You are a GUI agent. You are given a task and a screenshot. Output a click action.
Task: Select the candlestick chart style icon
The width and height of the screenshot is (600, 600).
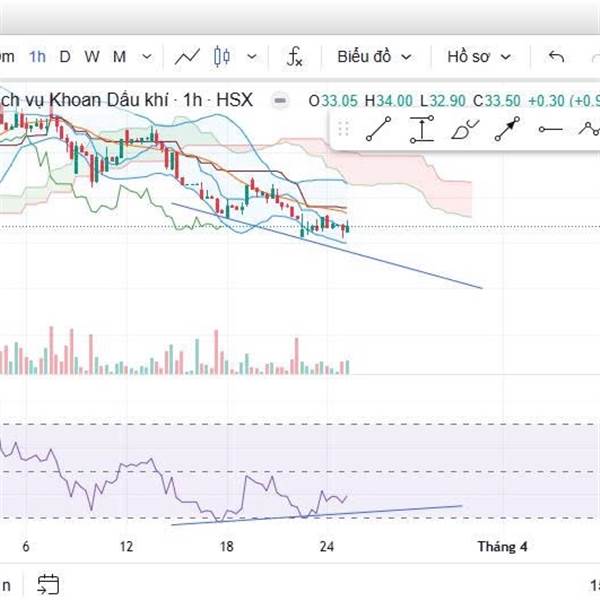[x=222, y=57]
